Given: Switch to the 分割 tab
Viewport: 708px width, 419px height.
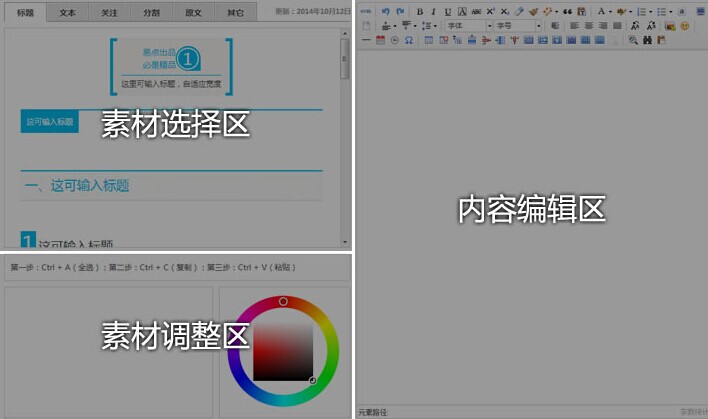Looking at the screenshot, I should click(x=151, y=13).
